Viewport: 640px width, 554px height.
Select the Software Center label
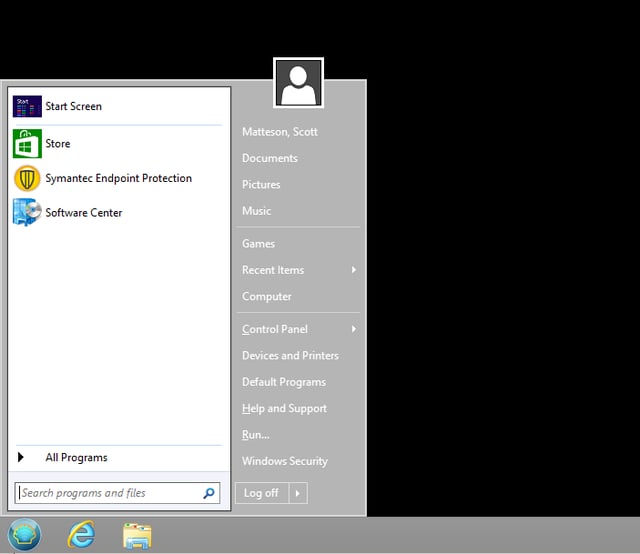click(84, 213)
